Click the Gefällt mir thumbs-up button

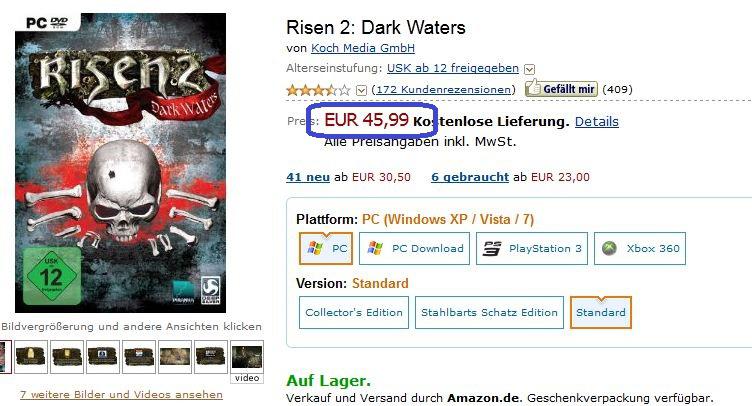coord(561,89)
